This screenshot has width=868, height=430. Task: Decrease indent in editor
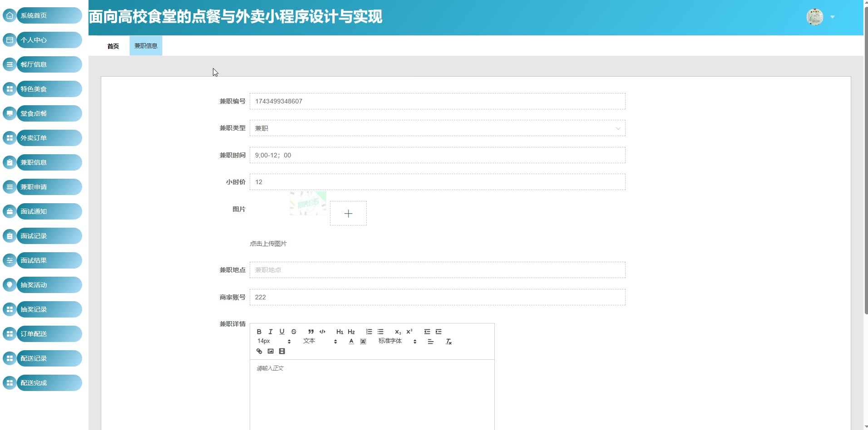coord(427,332)
